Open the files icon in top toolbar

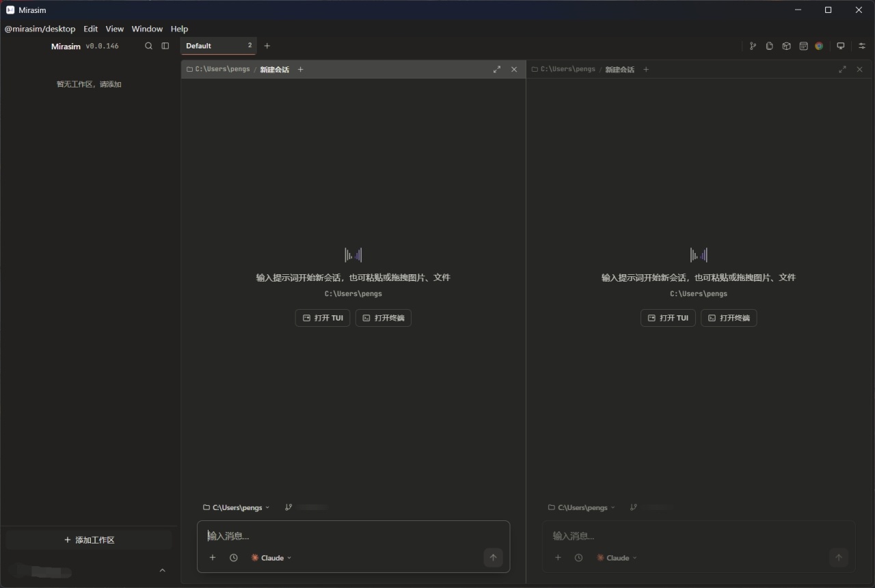click(x=770, y=46)
